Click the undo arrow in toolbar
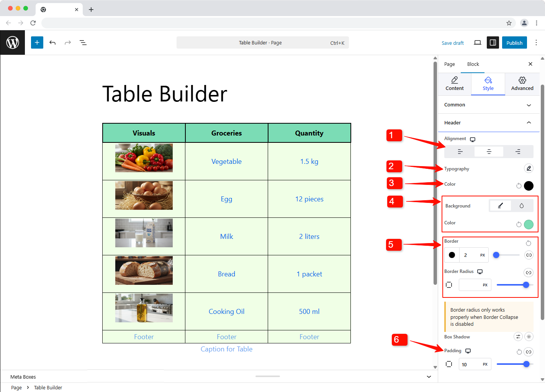The width and height of the screenshot is (545, 392). point(52,42)
